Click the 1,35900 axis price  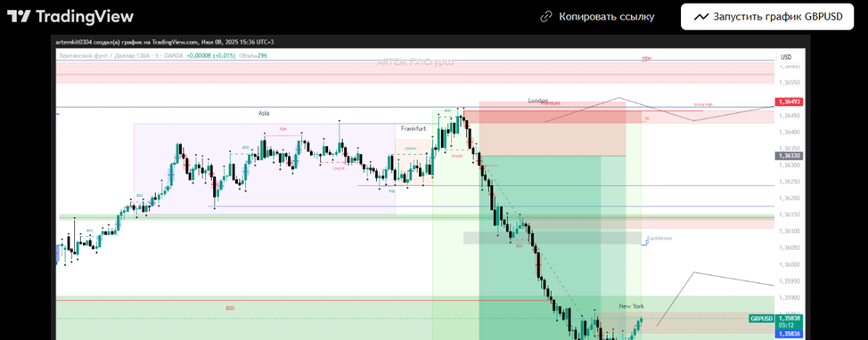coord(790,297)
